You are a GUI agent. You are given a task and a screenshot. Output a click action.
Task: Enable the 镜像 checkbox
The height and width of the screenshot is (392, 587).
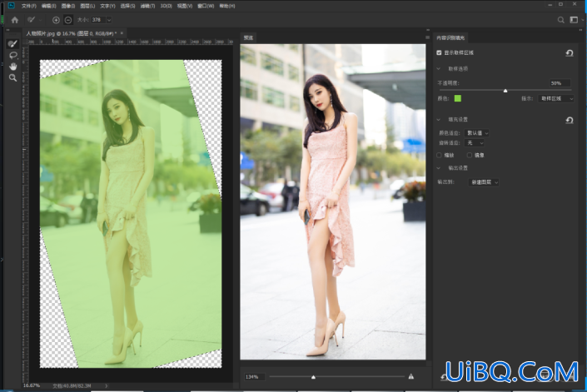(x=470, y=155)
